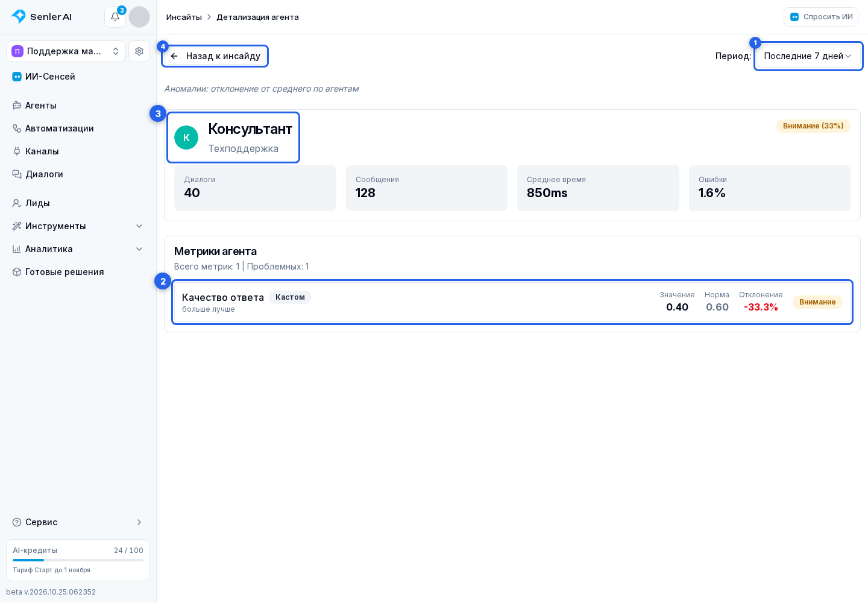Click the Автоматизации icon
The height and width of the screenshot is (603, 868).
(17, 128)
